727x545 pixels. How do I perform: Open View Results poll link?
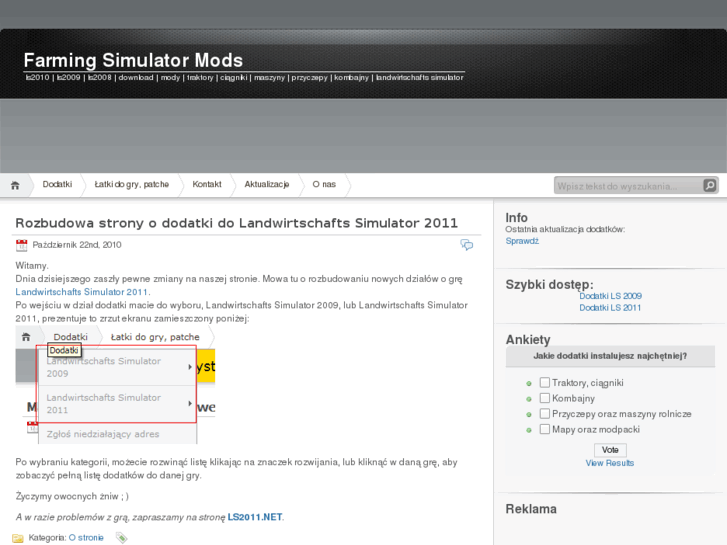point(610,463)
